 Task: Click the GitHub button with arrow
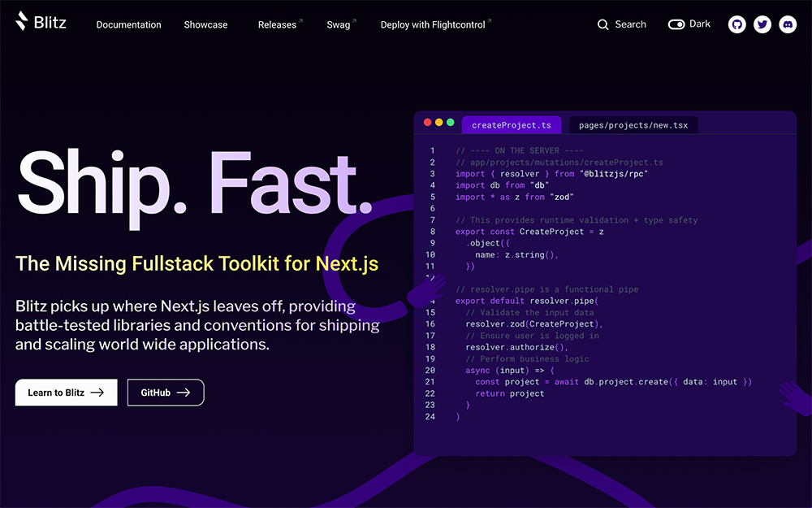tap(166, 393)
